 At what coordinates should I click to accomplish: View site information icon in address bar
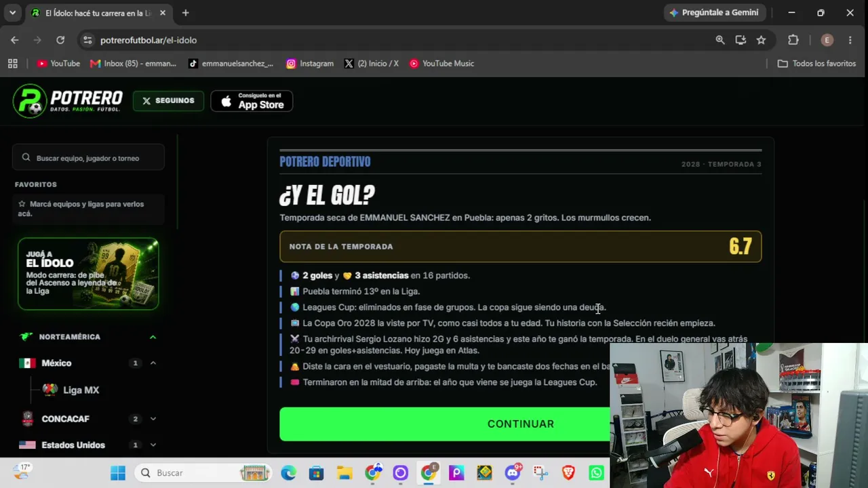87,40
